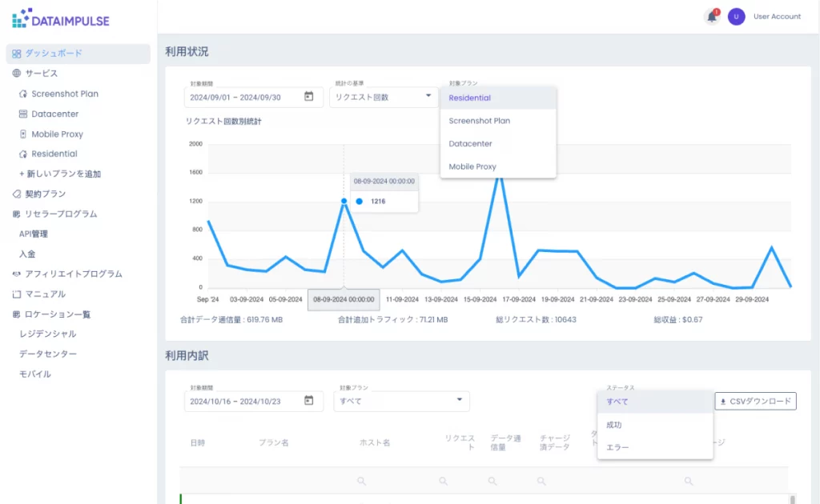Choose Mobile Proxy in plan dropdown list
Screen dimensions: 820x504
(472, 166)
